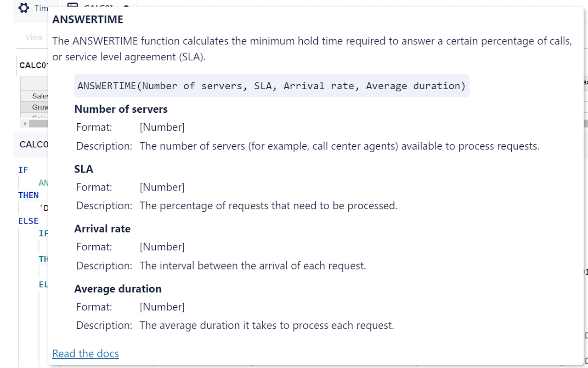588x368 pixels.
Task: Click the ANSWERTIME popup title
Action: [x=87, y=19]
